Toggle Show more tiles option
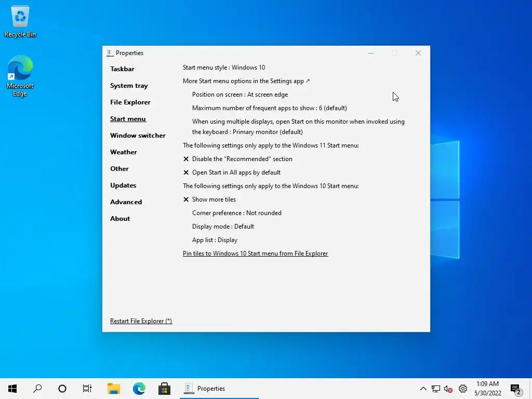 209,199
